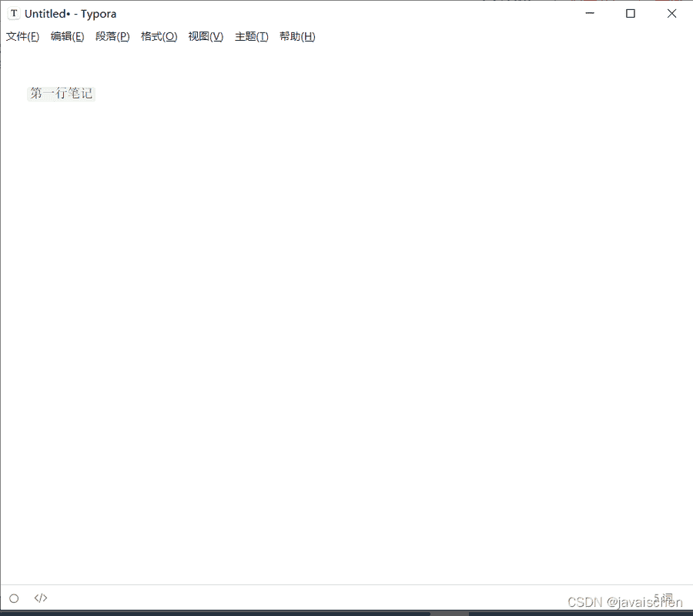Click the Typora app icon in title bar
Image resolution: width=693 pixels, height=616 pixels.
click(14, 14)
